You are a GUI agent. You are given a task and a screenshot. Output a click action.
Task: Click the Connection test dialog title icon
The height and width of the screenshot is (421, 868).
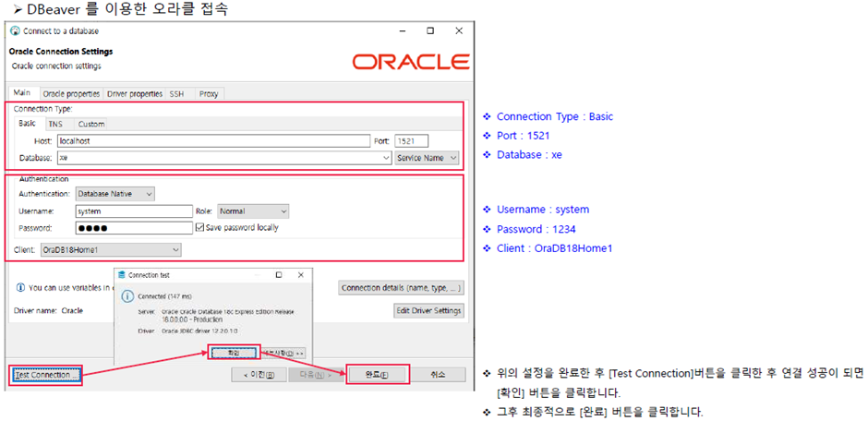point(121,274)
